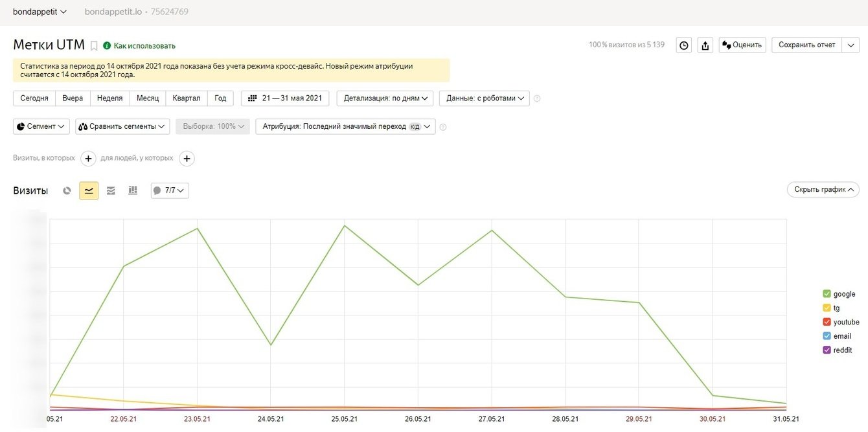Screen dimensions: 868x432
Task: Expand the Детализация: по дням dropdown
Action: click(x=385, y=98)
